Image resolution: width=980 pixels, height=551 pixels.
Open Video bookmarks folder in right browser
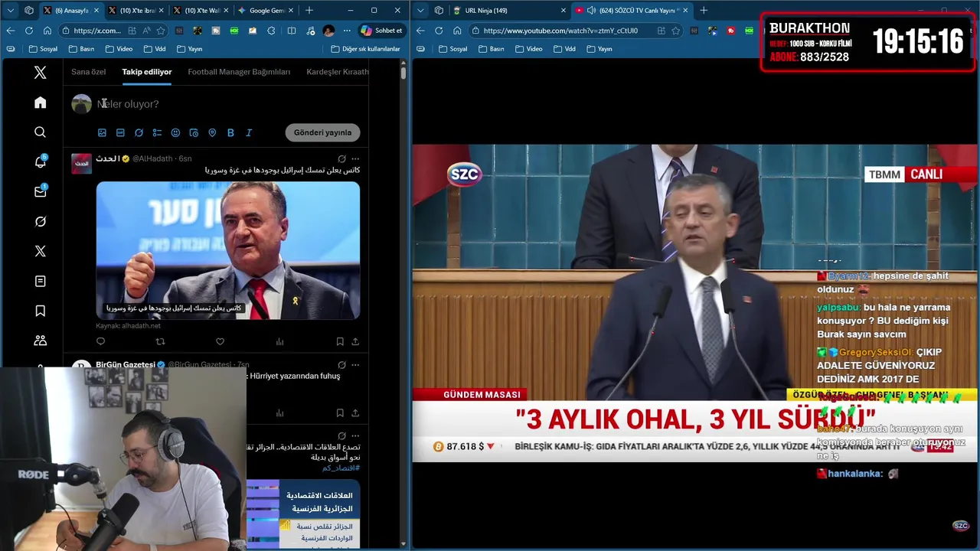click(528, 49)
